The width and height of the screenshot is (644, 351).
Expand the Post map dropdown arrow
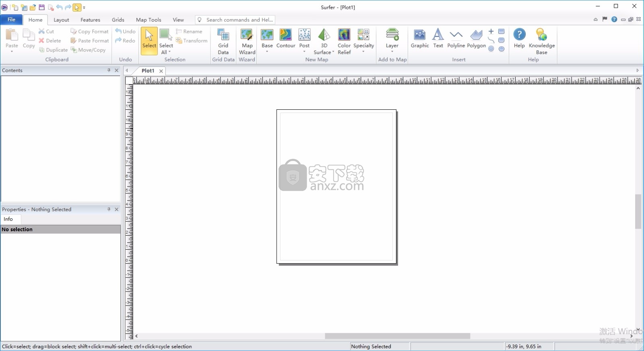(304, 51)
